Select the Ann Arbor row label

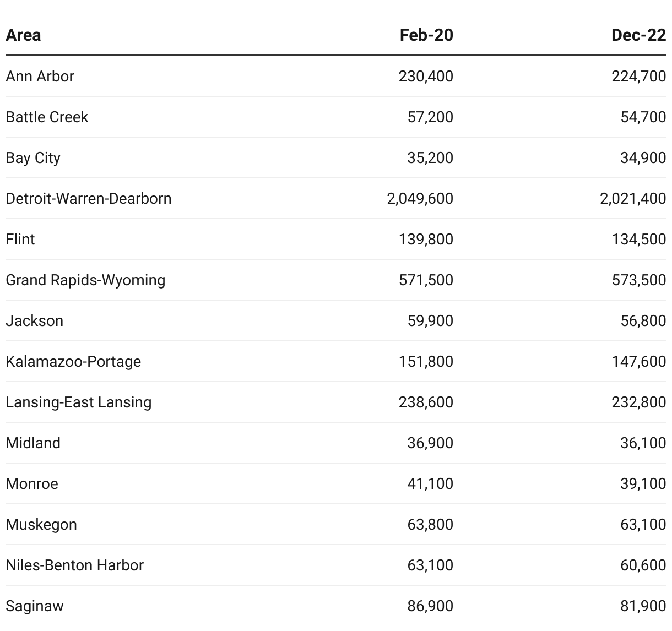[40, 76]
